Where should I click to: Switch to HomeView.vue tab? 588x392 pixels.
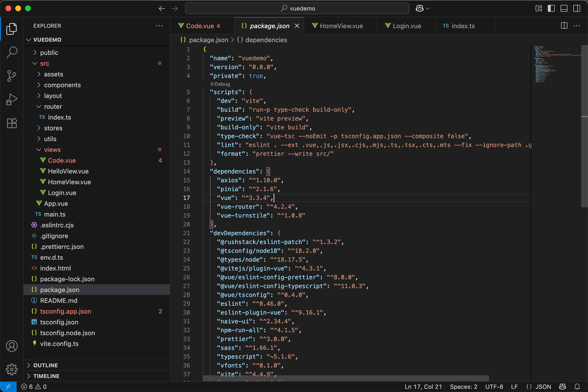tap(341, 26)
